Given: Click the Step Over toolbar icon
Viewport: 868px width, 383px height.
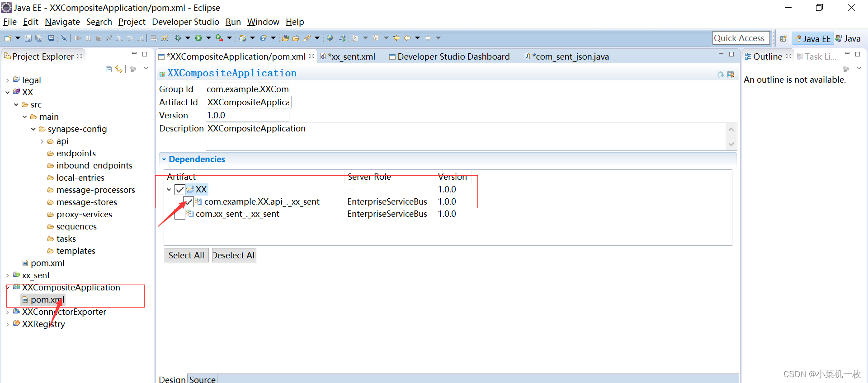Looking at the screenshot, I should (130, 38).
